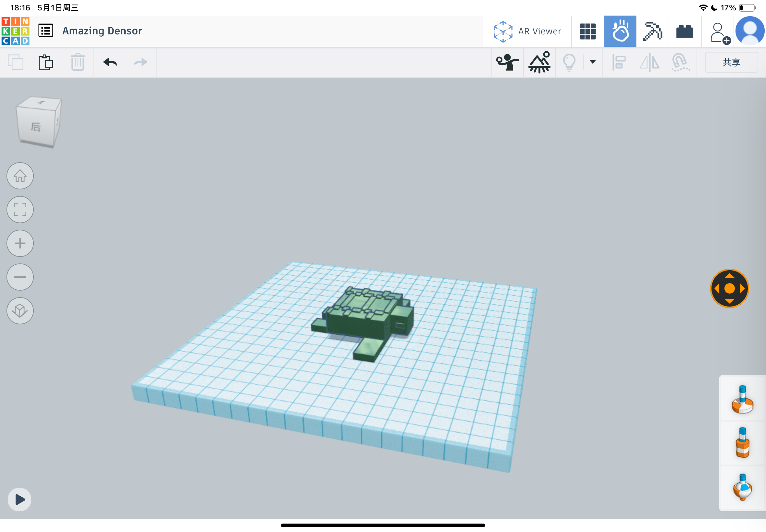Select the Align tool

(x=619, y=62)
